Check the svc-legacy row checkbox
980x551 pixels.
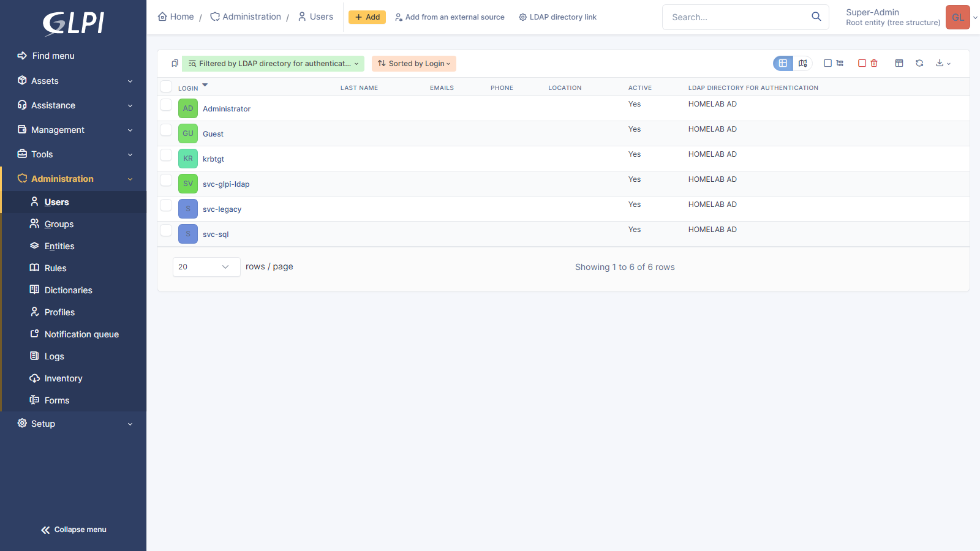pyautogui.click(x=166, y=205)
